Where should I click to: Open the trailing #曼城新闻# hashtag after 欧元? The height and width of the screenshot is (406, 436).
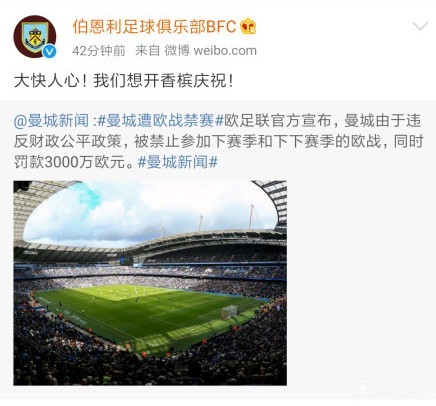coord(178,162)
